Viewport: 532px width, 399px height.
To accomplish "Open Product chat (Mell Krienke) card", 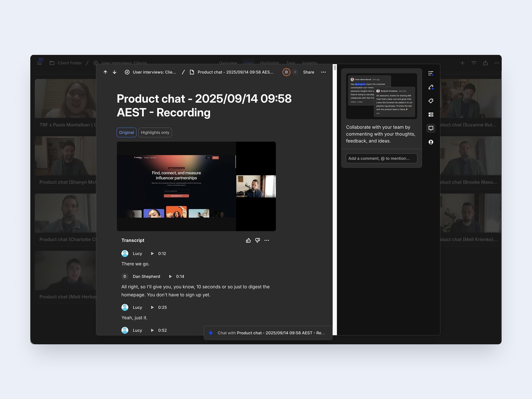I will tap(471, 220).
